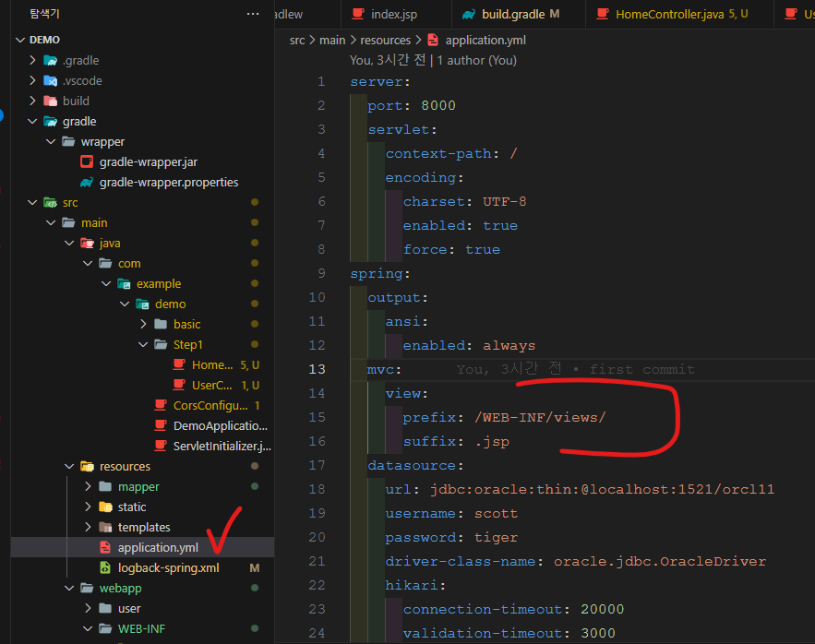Click the 'charset: UTF-8' line
This screenshot has width=815, height=644.
pos(464,202)
